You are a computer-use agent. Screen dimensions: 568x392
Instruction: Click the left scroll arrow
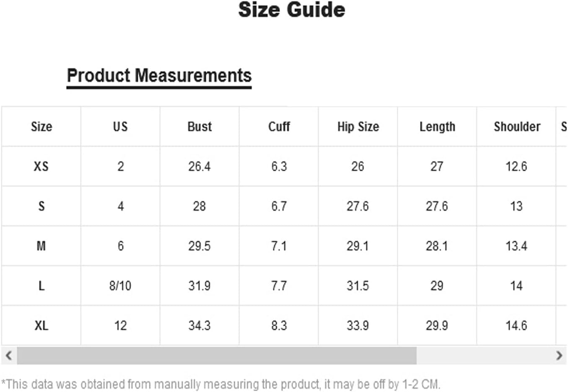point(8,356)
